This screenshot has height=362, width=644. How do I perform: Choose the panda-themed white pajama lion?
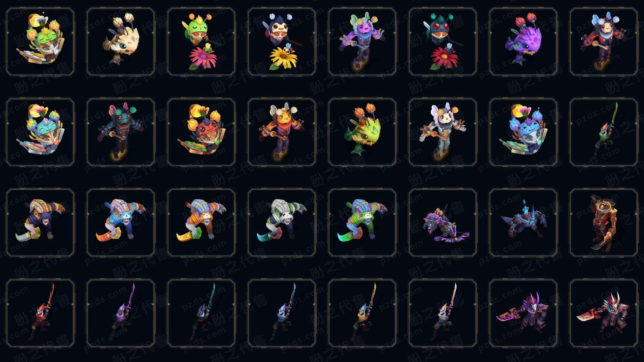pos(282,223)
